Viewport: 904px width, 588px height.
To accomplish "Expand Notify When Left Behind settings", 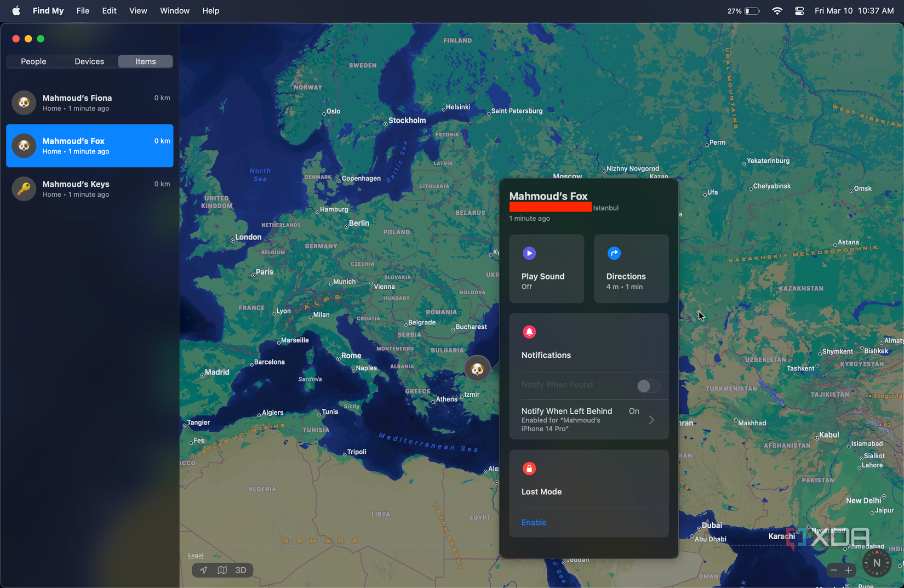I will (589, 420).
